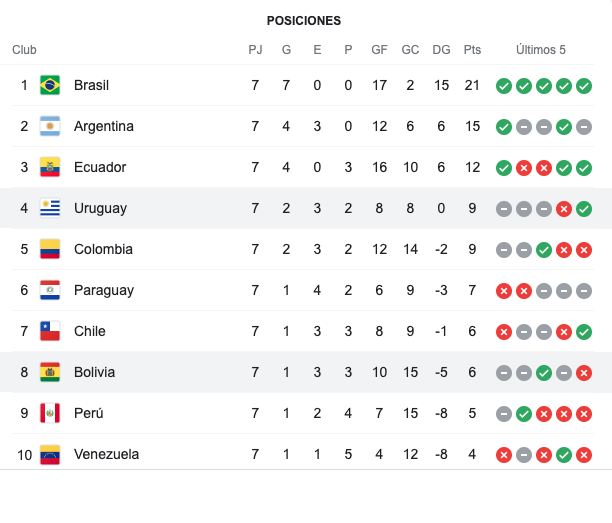Click Paraguay's first loss indicator
This screenshot has height=523, width=612.
coord(504,290)
